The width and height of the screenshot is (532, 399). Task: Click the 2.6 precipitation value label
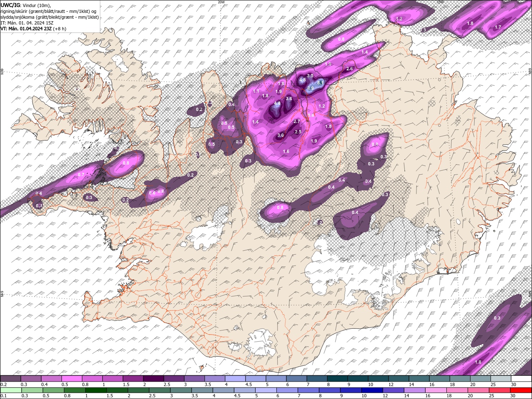(x=350, y=69)
